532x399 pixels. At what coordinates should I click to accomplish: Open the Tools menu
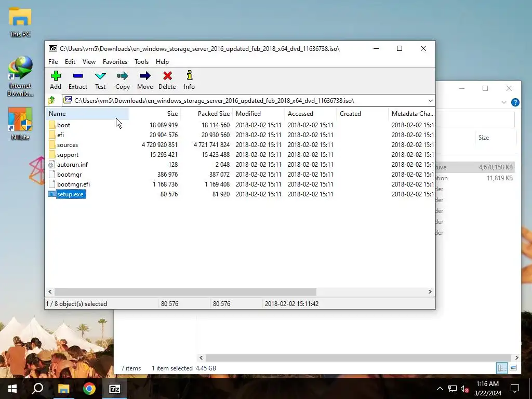pos(141,62)
